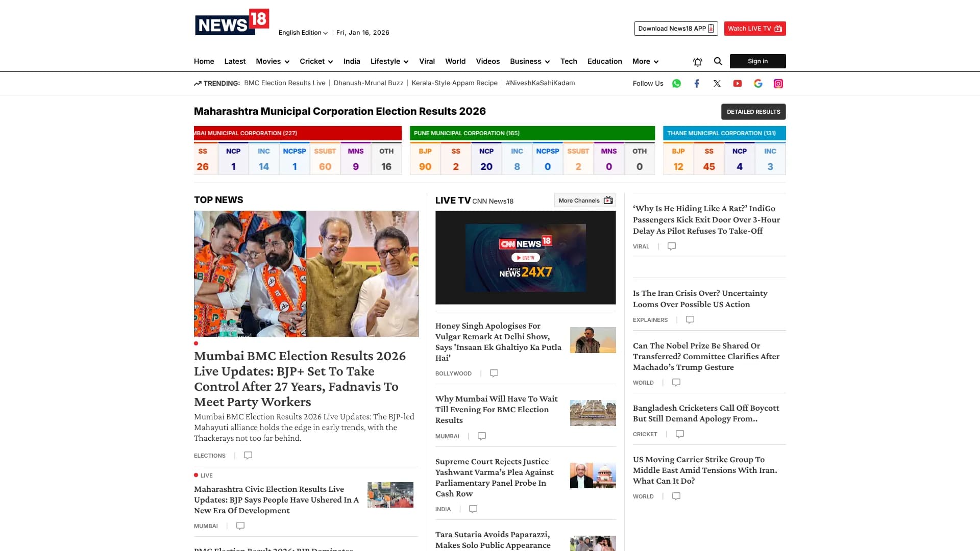Open the top news lead image
Viewport: 980px width, 551px height.
point(306,274)
